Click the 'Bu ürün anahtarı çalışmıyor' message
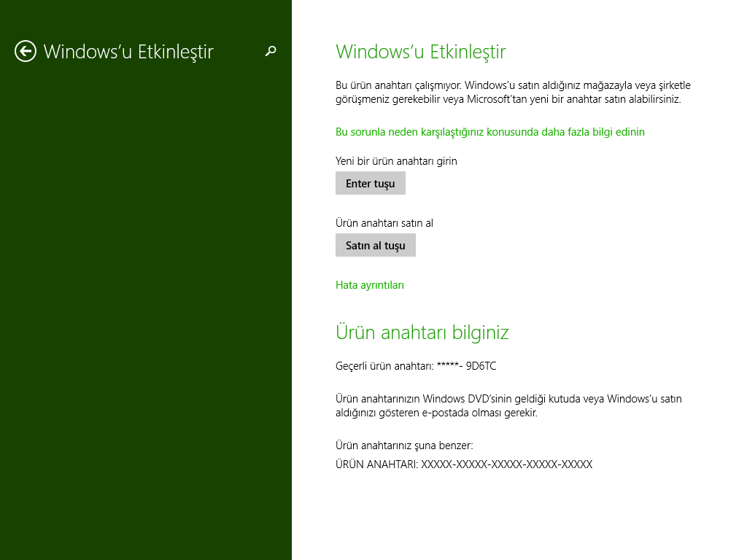This screenshot has height=560, width=747. [x=513, y=92]
